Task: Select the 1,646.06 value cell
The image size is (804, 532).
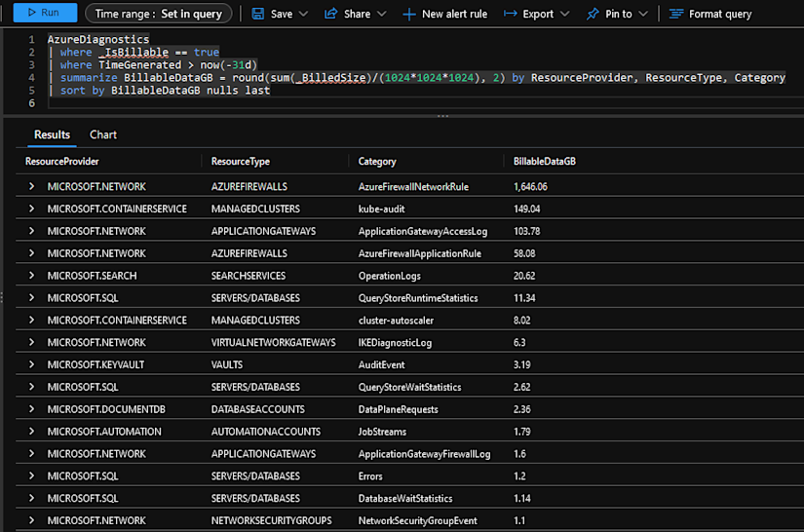Action: coord(530,186)
